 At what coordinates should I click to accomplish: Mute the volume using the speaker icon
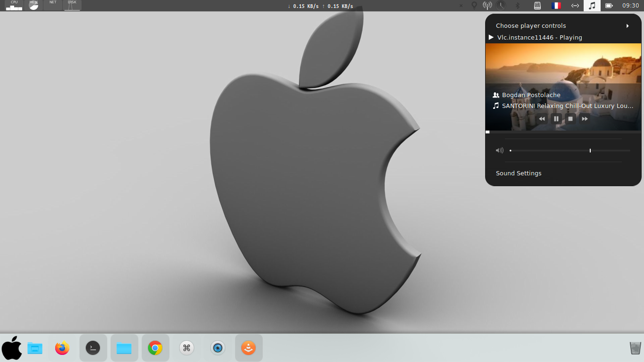(x=500, y=150)
